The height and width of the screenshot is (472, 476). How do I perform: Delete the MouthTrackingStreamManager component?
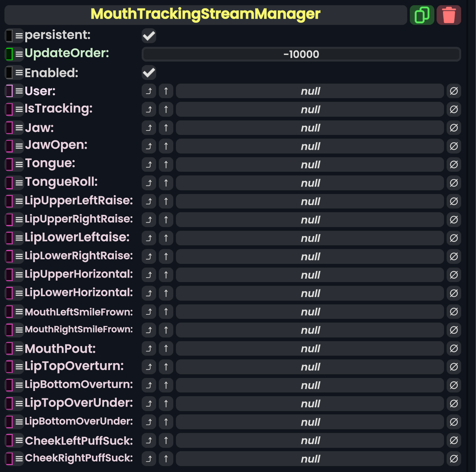448,15
